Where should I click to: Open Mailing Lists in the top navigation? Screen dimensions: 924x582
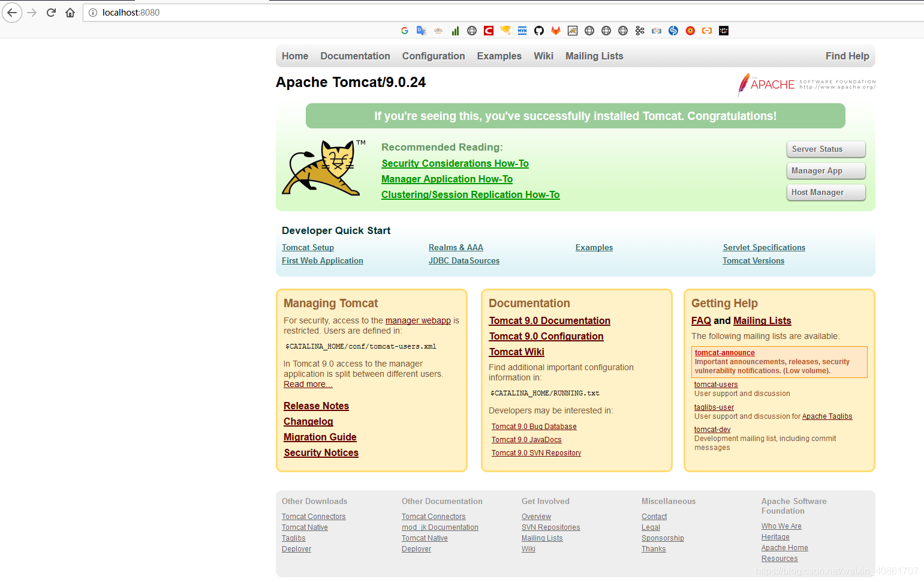594,56
